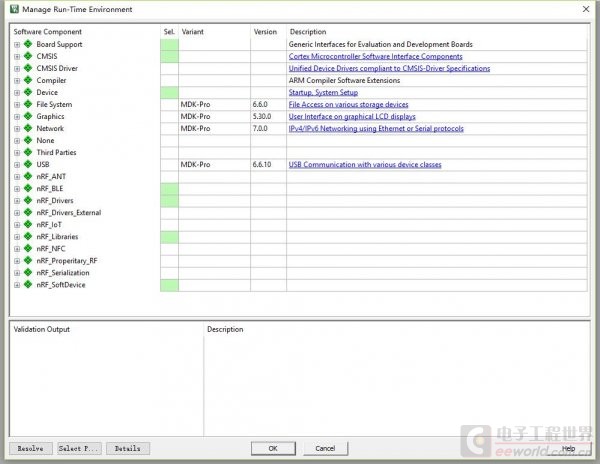This screenshot has height=464, width=600.
Task: Expand the Network tree node
Action: pos(17,129)
